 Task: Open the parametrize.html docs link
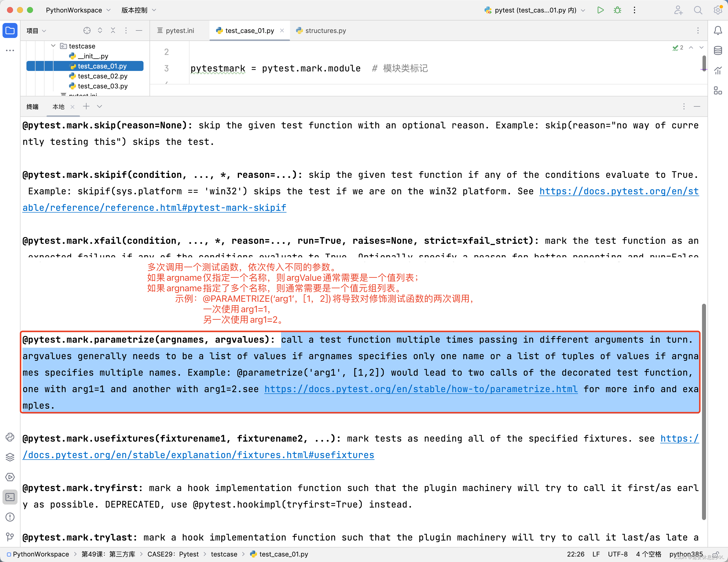421,389
